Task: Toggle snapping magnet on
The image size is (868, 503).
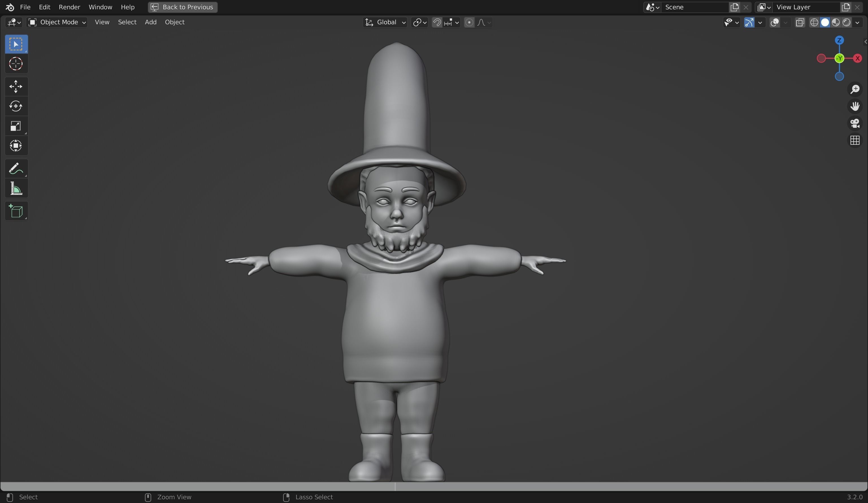Action: tap(437, 22)
